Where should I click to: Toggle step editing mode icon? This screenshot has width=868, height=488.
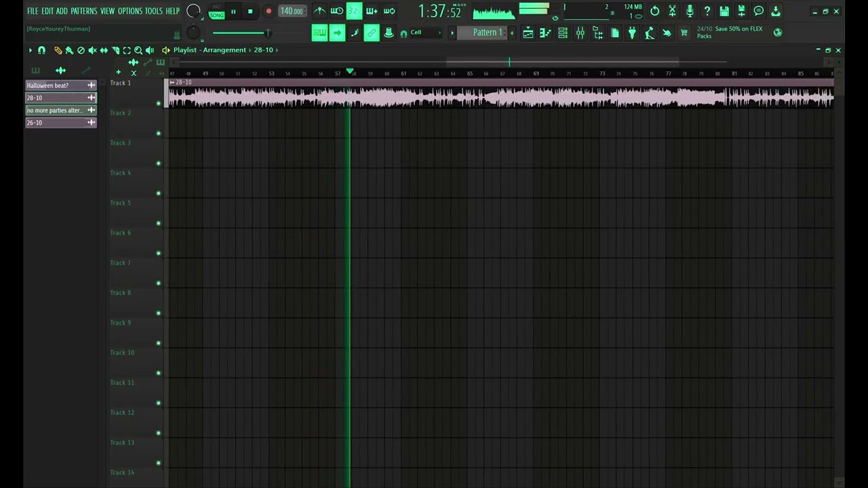pyautogui.click(x=354, y=33)
